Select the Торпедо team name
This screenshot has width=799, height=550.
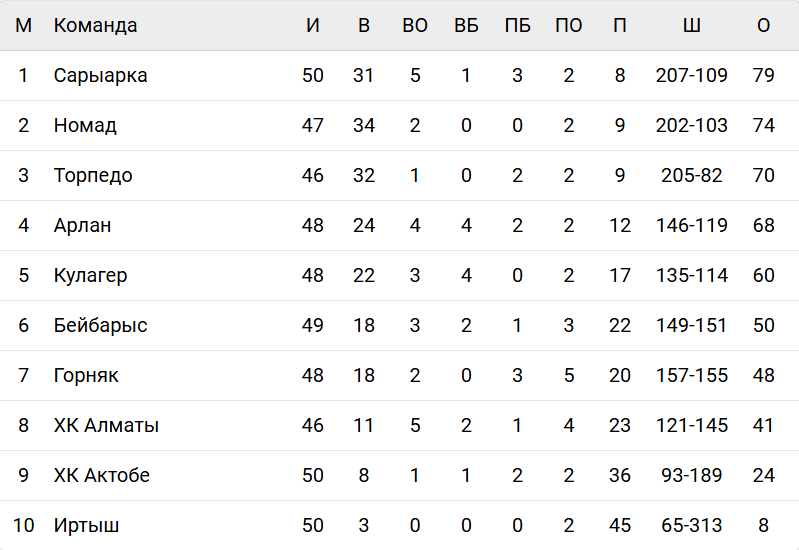[93, 175]
